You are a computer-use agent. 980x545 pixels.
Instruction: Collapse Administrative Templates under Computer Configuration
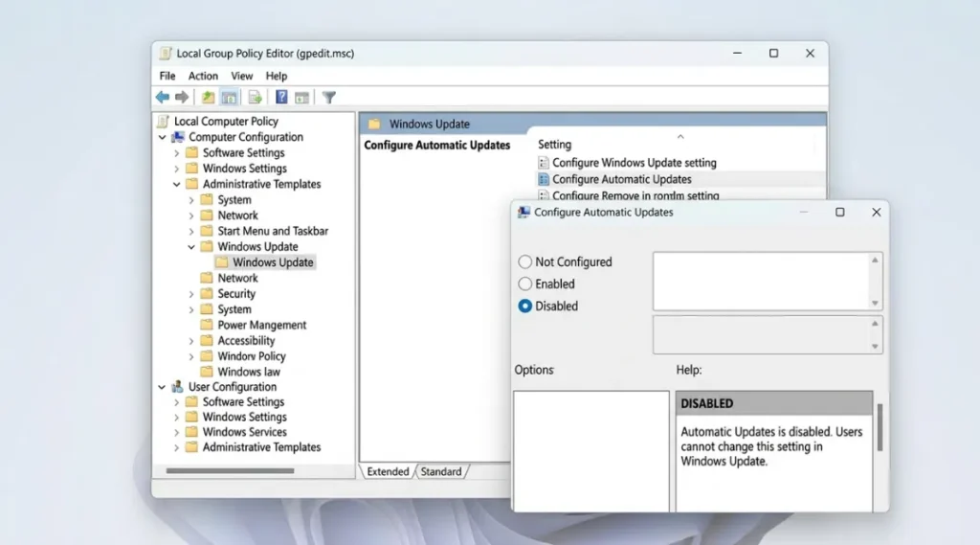[177, 184]
